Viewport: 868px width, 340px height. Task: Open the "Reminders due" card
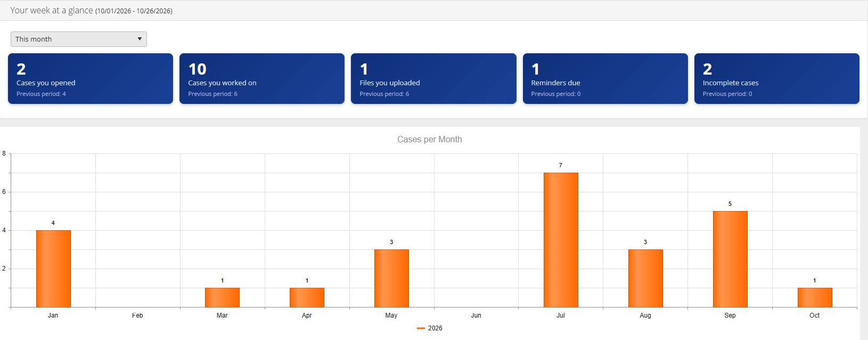point(605,78)
